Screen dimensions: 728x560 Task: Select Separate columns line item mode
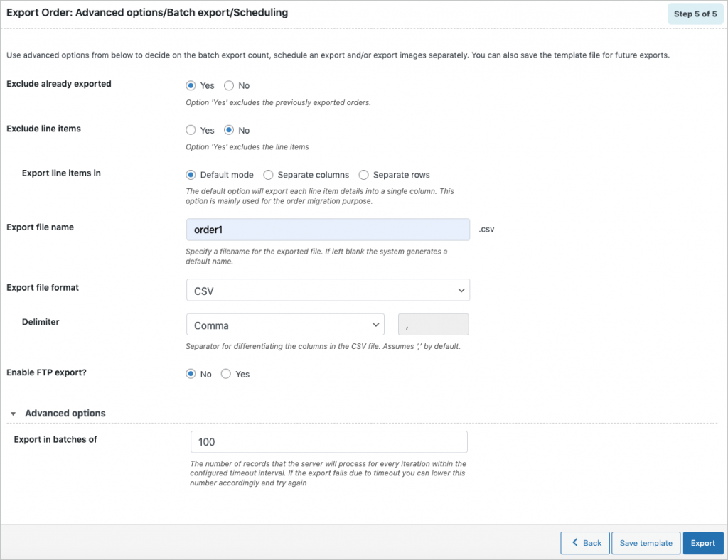pos(268,175)
